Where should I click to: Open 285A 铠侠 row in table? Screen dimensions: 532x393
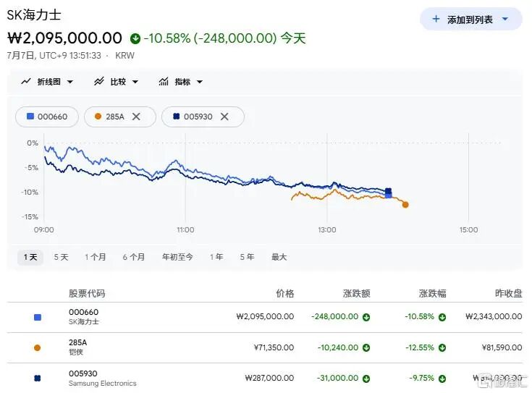coord(265,348)
